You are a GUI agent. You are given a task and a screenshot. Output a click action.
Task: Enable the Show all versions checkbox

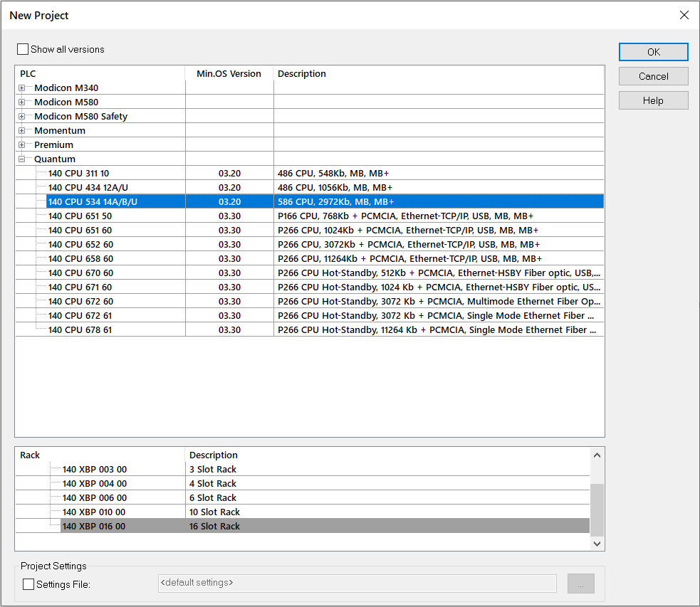(23, 49)
